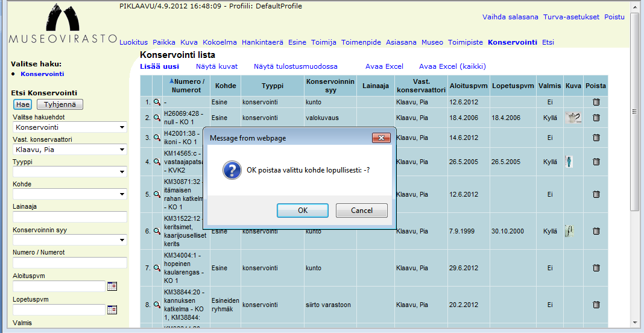Open the Luokitus menu
The height and width of the screenshot is (333, 644).
pyautogui.click(x=133, y=42)
